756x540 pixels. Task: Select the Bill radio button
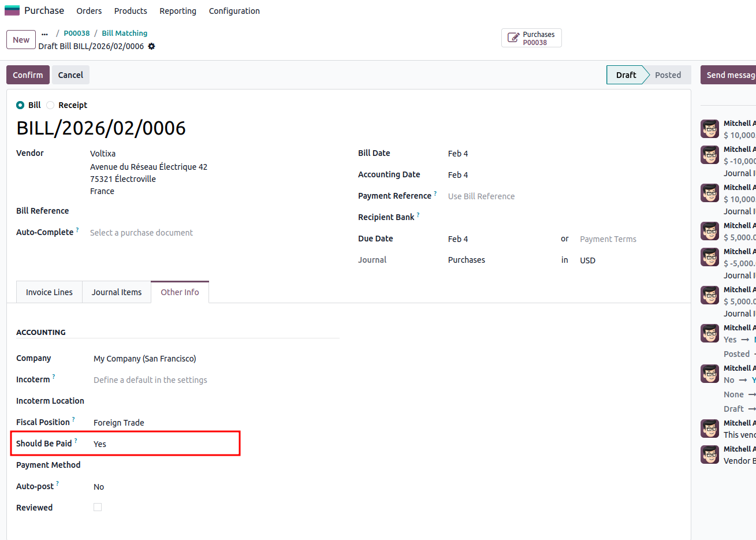click(20, 105)
